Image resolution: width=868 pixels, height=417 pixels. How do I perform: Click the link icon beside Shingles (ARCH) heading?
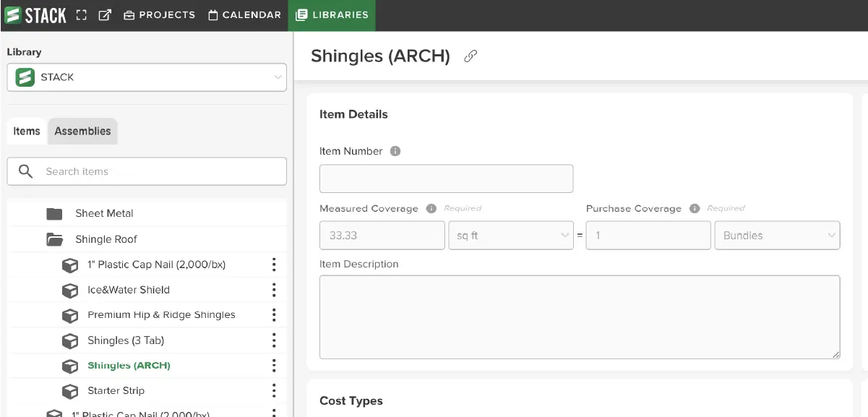tap(470, 56)
